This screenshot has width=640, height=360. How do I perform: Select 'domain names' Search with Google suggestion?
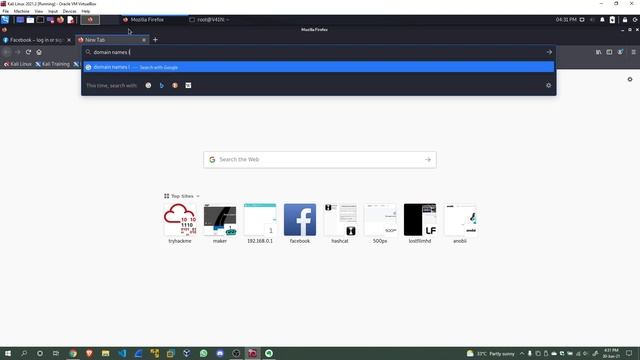click(x=318, y=67)
